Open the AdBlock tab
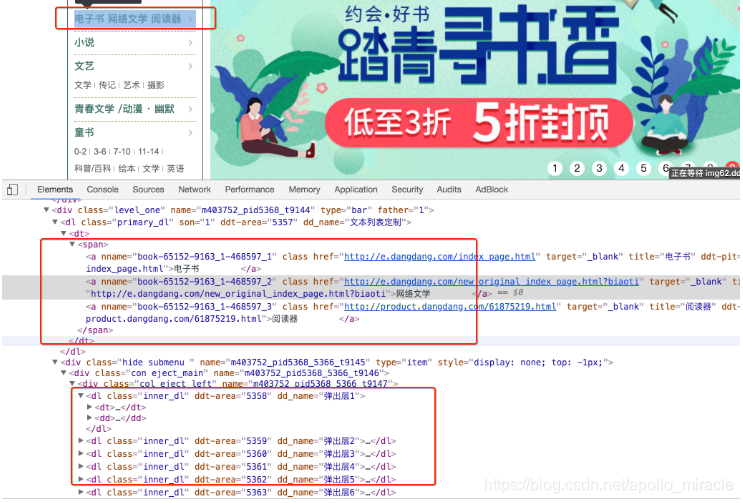The height and width of the screenshot is (503, 743). [x=491, y=189]
